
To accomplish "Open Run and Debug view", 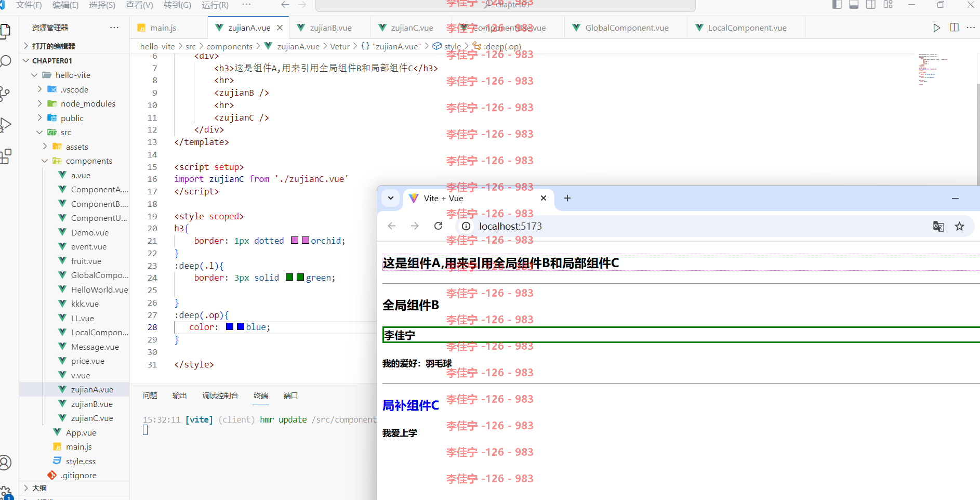I will tap(5, 125).
